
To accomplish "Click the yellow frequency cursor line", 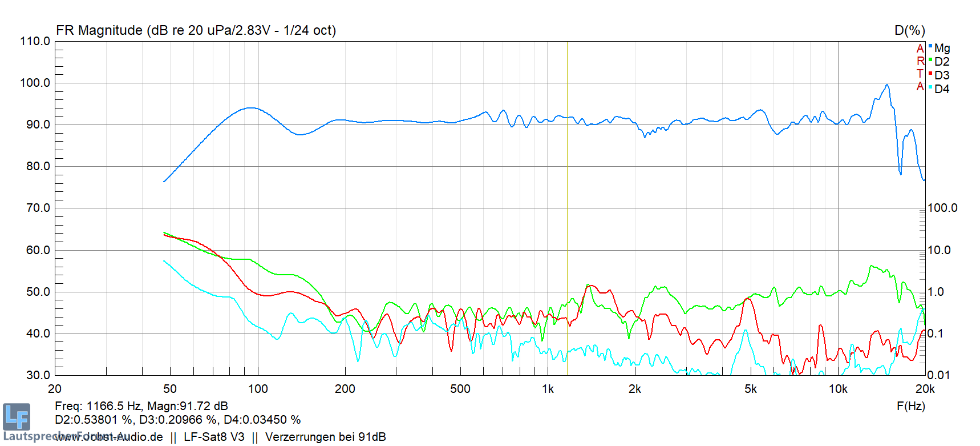I will pos(567,228).
